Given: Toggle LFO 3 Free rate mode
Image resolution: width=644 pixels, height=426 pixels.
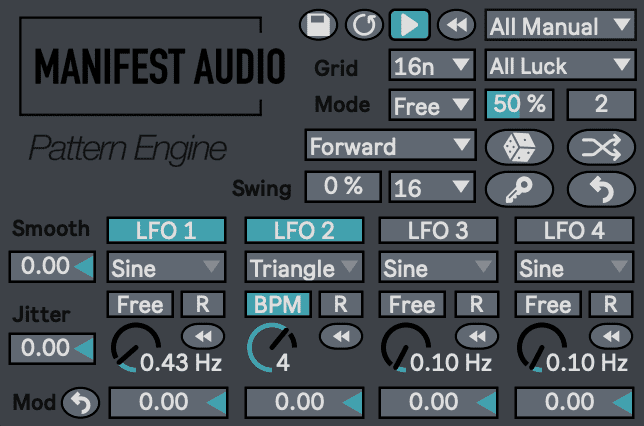Looking at the screenshot, I should [412, 304].
